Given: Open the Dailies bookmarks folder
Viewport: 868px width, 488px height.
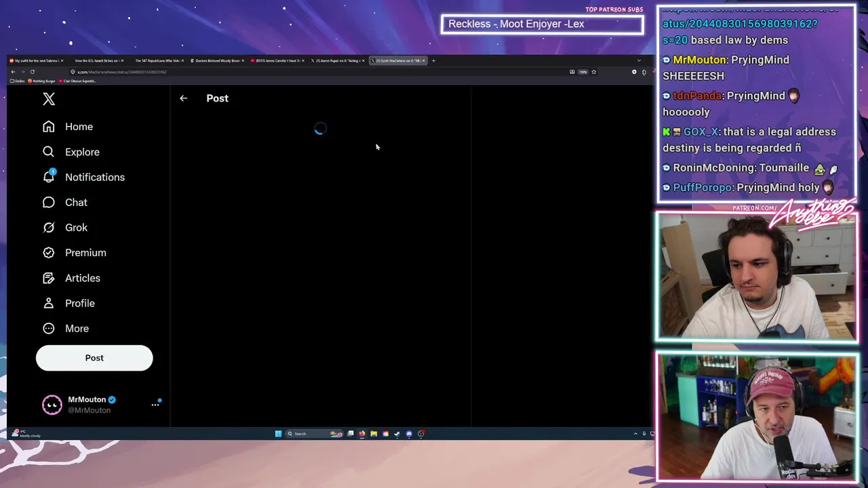Looking at the screenshot, I should pyautogui.click(x=19, y=81).
